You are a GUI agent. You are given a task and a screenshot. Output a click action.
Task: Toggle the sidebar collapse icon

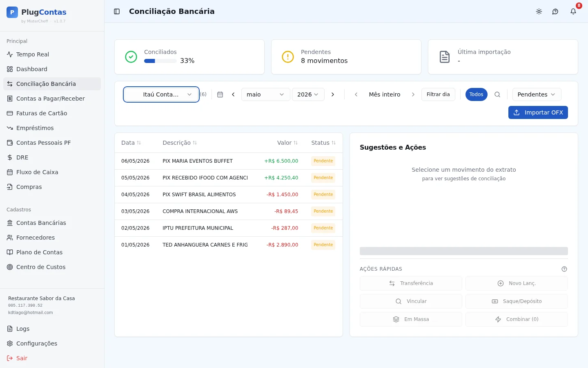pos(117,11)
